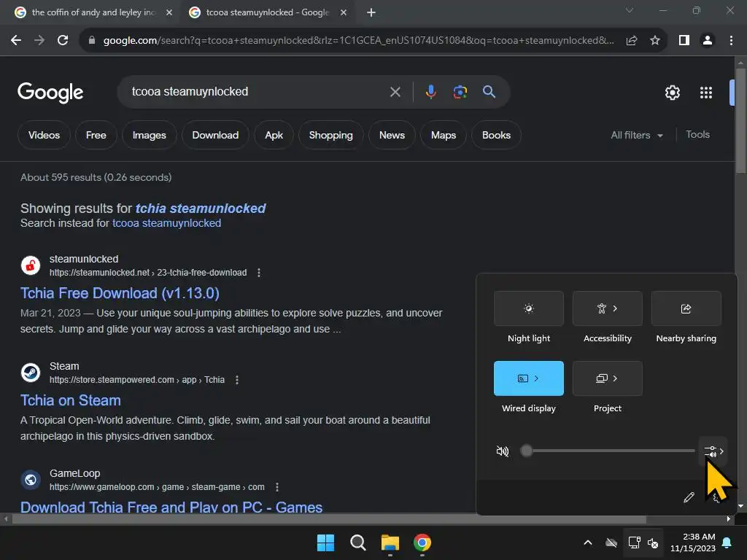Open Google apps grid
Viewport: 747px width, 560px height.
pos(706,93)
